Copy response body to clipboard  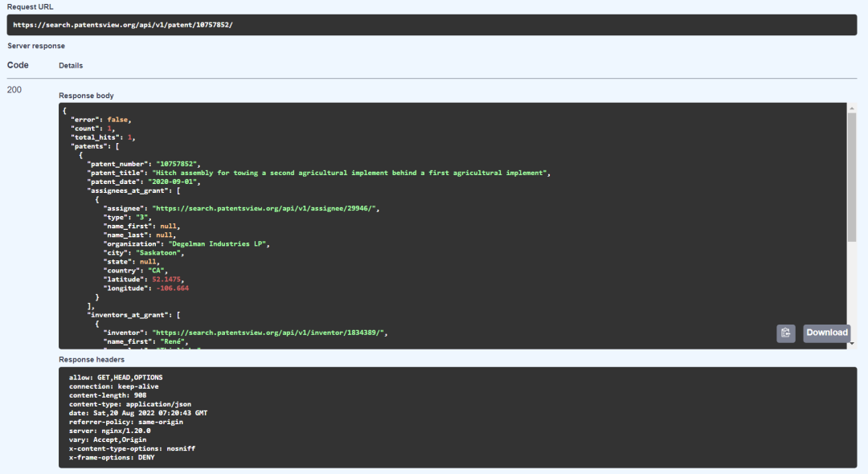tap(785, 333)
